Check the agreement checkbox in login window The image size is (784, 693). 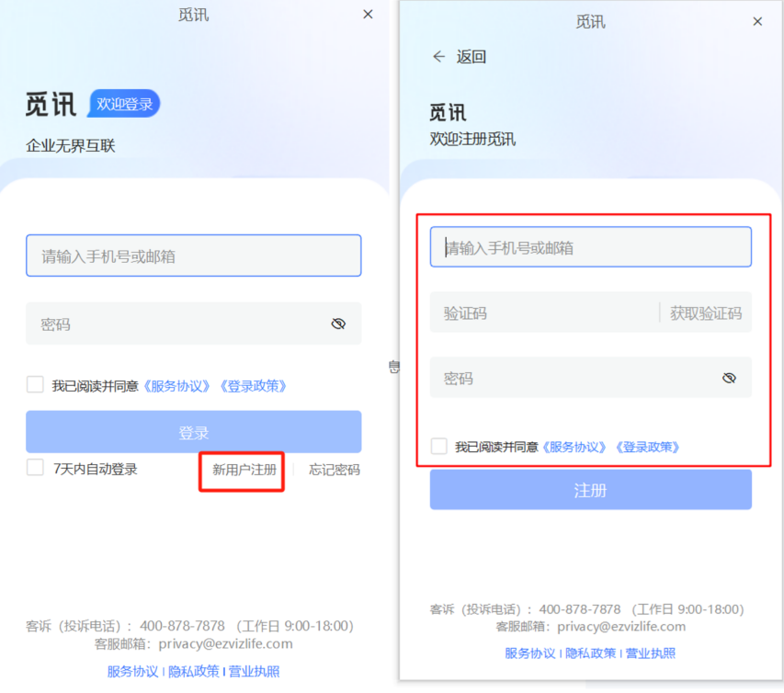click(35, 385)
